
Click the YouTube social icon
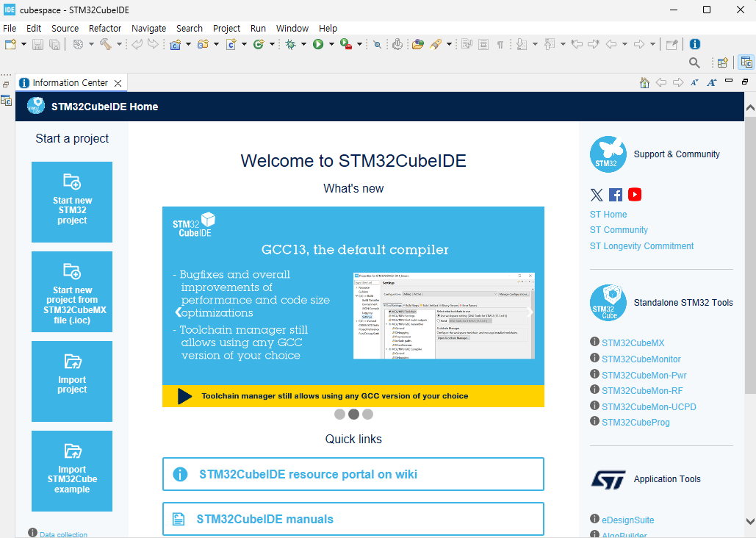click(635, 195)
